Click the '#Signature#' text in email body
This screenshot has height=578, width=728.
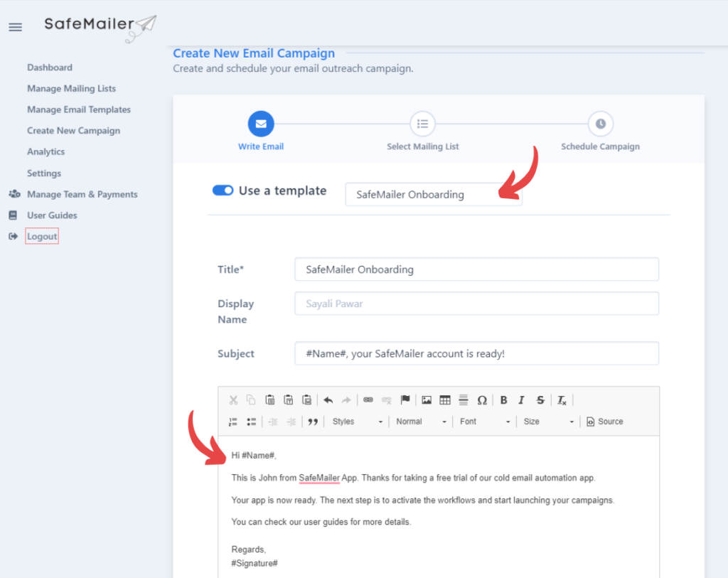[x=255, y=564]
